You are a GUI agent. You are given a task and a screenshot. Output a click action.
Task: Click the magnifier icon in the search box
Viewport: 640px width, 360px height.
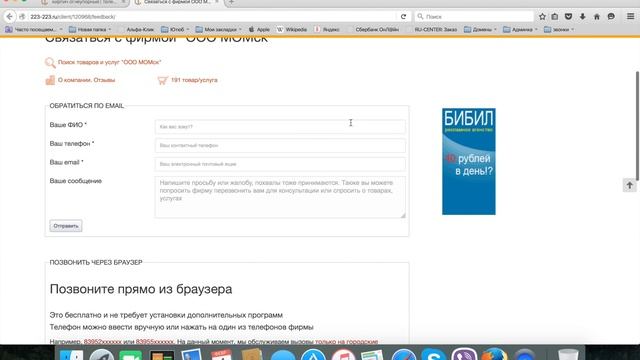(x=420, y=16)
